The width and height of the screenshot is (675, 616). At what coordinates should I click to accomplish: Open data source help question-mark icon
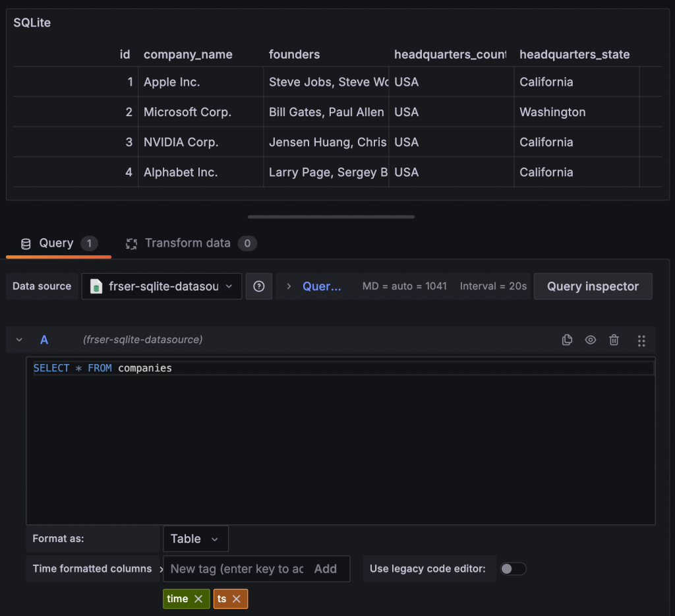click(x=258, y=286)
